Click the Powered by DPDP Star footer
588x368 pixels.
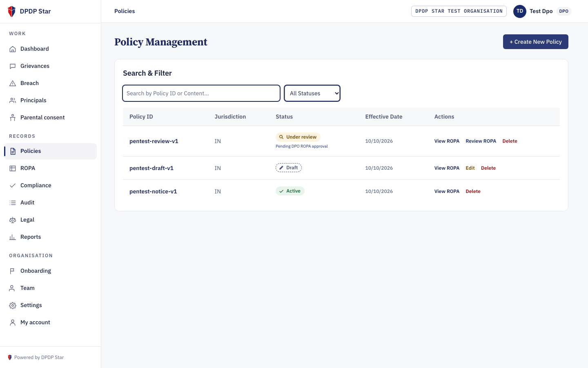[x=36, y=357]
